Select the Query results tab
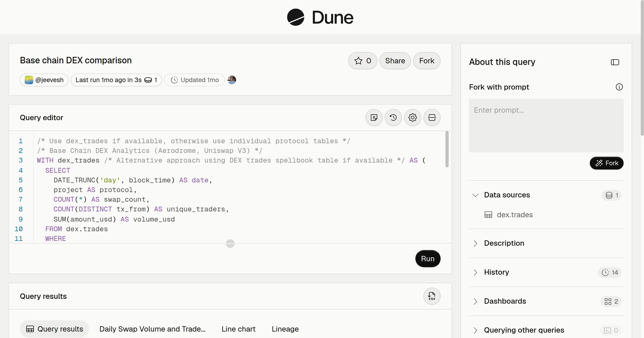The width and height of the screenshot is (644, 338). click(x=54, y=329)
